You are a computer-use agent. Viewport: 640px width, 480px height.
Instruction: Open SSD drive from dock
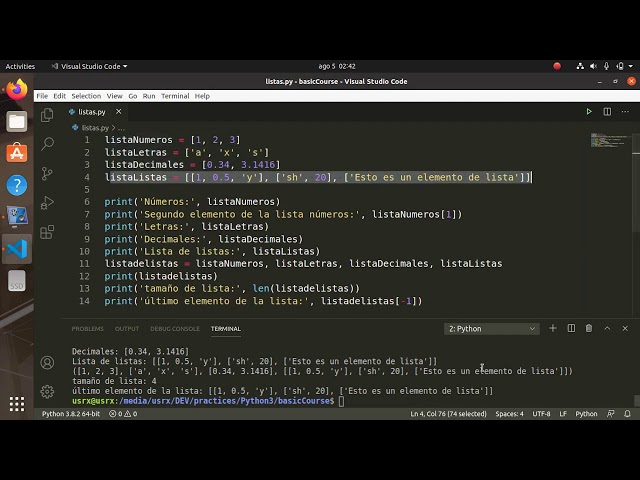17,281
